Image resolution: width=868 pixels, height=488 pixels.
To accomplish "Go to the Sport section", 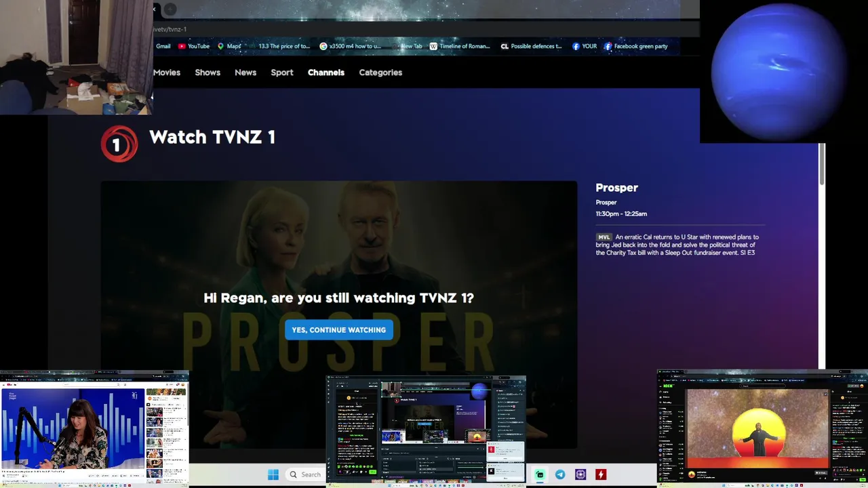I will click(282, 73).
